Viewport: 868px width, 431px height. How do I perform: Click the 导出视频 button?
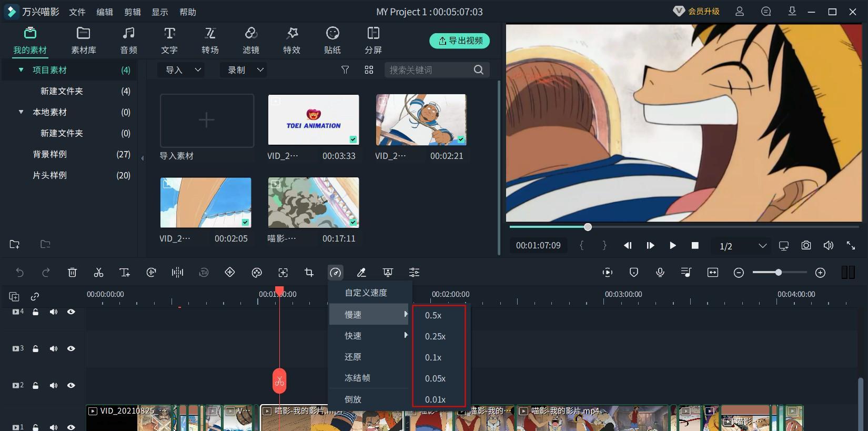pos(460,41)
